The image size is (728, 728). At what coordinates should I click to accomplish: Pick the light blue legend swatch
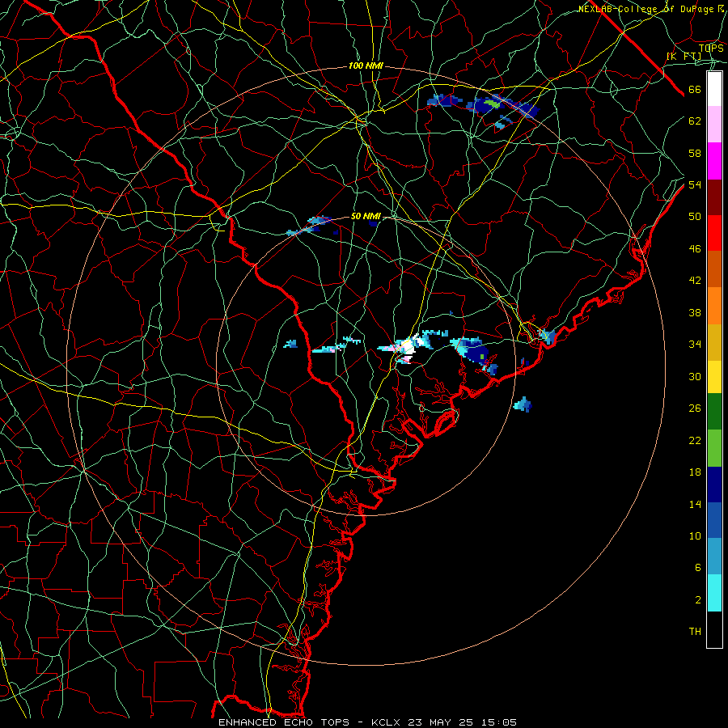click(x=714, y=557)
